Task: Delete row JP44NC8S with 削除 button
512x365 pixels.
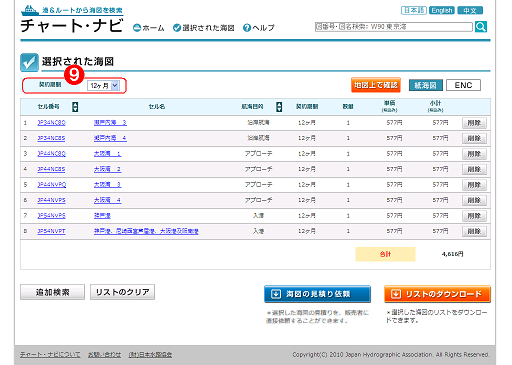Action: point(474,169)
